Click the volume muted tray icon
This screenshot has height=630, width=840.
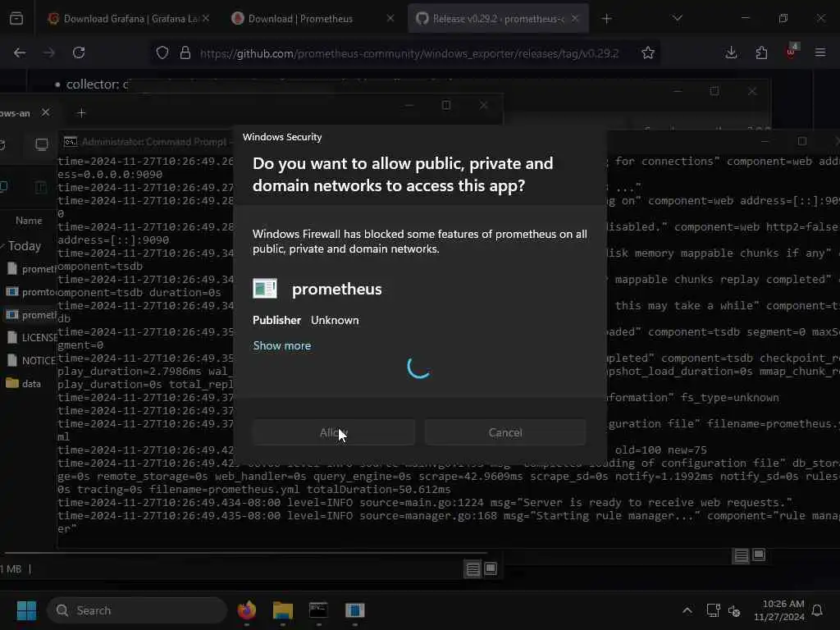[734, 610]
